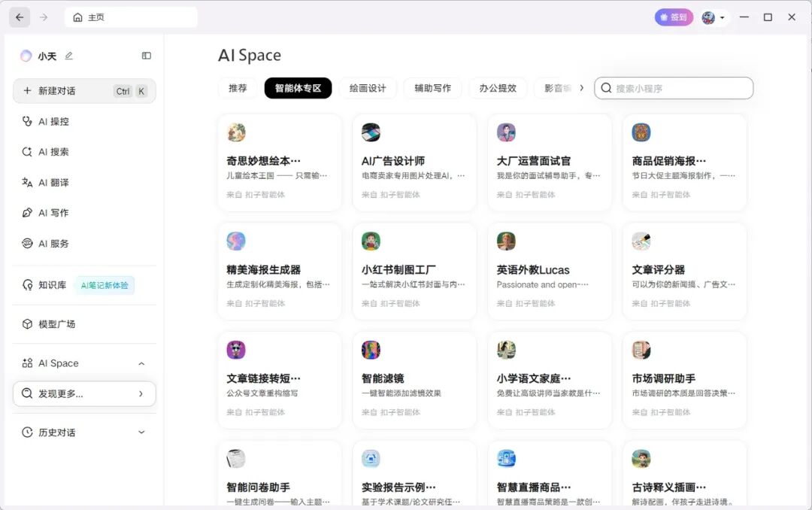Click the 公众号文章重构缩写 description text
The height and width of the screenshot is (510, 812).
(262, 393)
